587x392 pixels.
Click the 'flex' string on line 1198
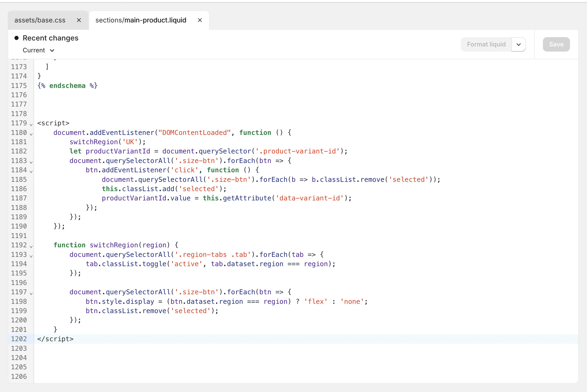click(316, 301)
